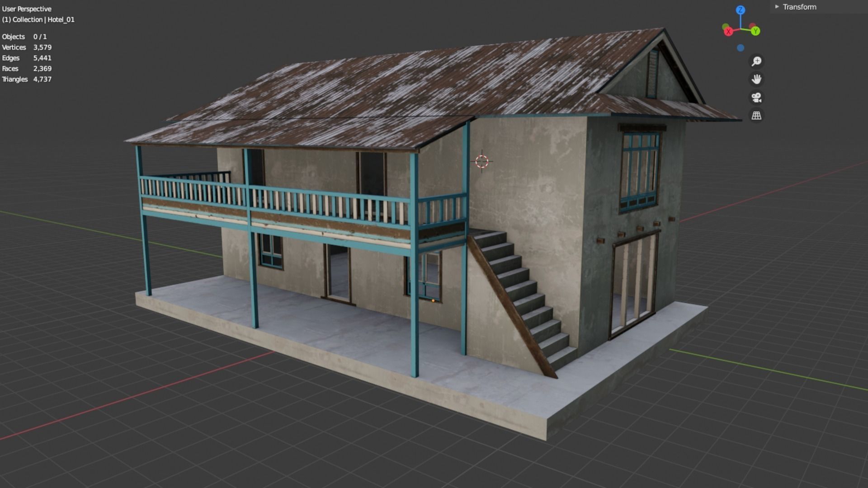Click the blue Z axis on gizmo

click(x=741, y=10)
